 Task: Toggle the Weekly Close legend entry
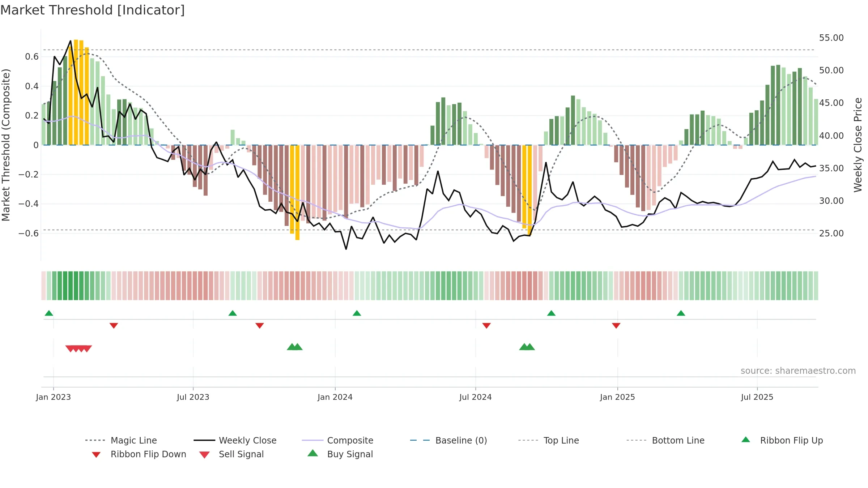tap(235, 440)
